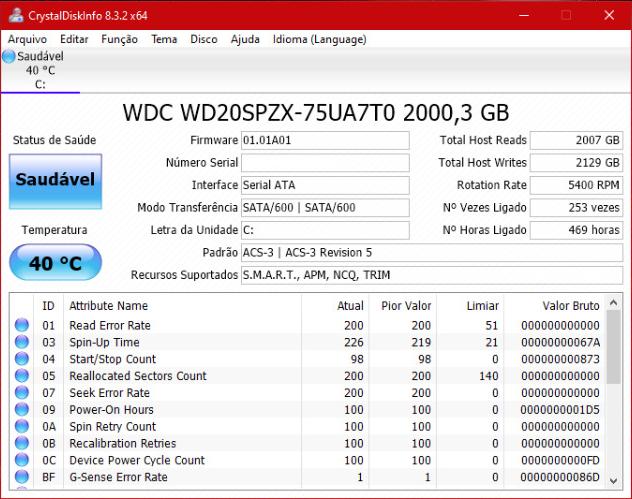The width and height of the screenshot is (632, 499).
Task: Click the scroll down arrow of attribute list
Action: click(x=613, y=481)
